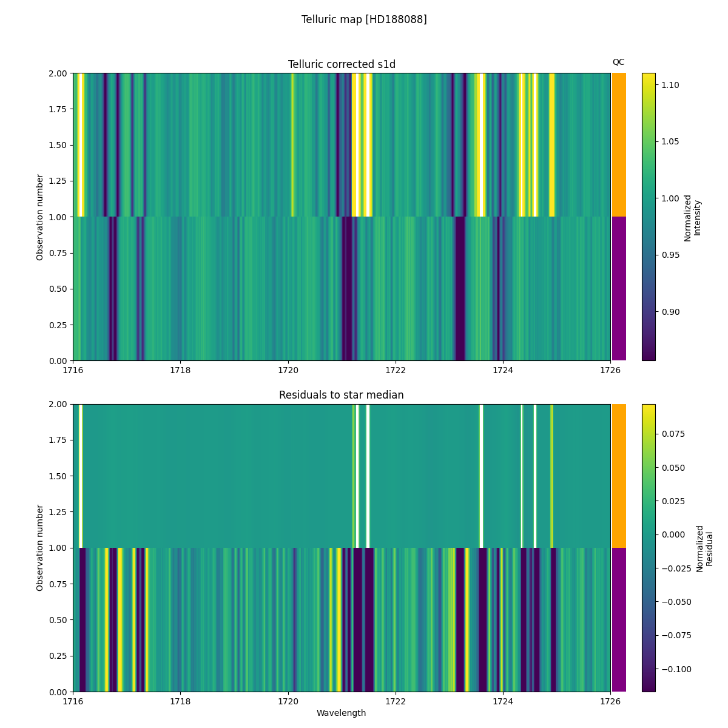Click the 1726 x-tick label under the residuals plot

click(x=610, y=701)
